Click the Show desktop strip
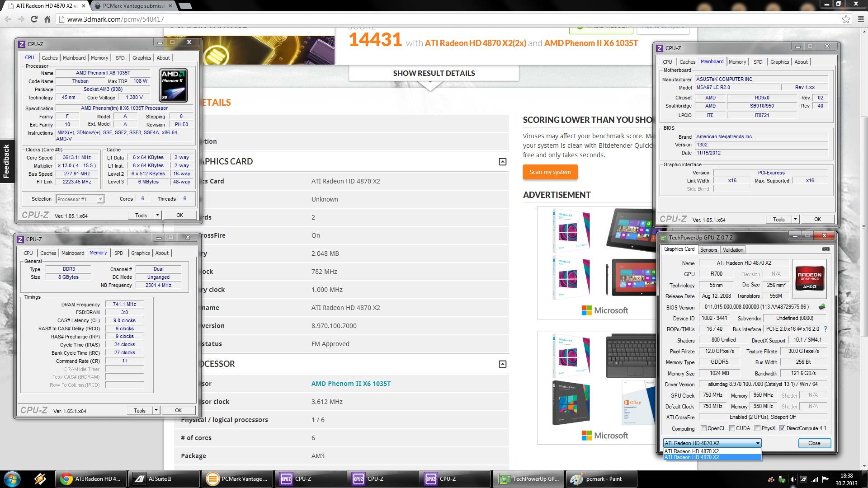 865,479
